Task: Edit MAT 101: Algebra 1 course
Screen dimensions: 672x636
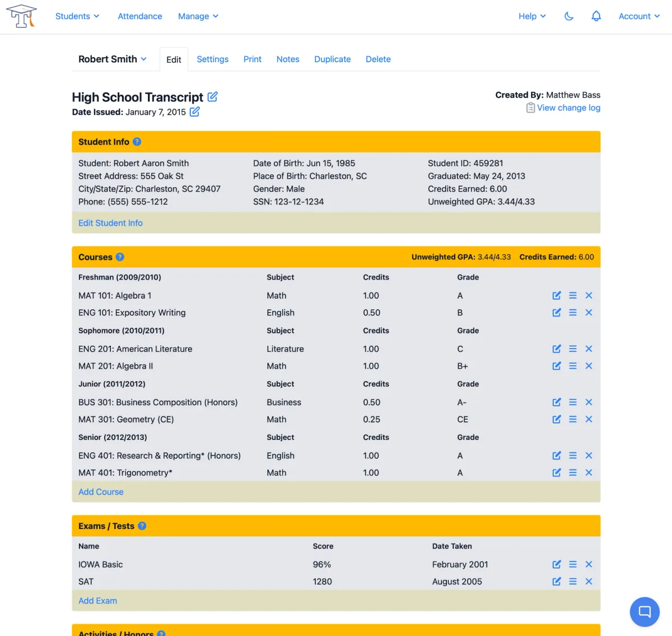Action: [557, 295]
